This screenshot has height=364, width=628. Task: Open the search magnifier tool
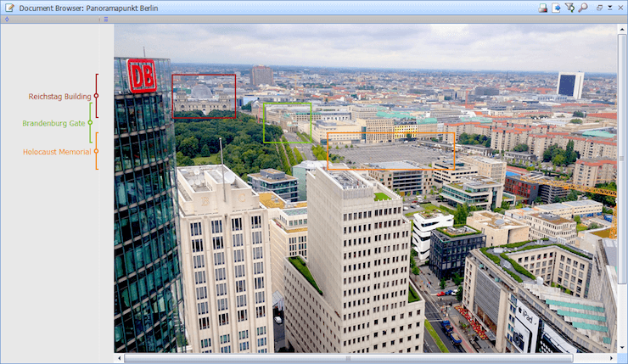(x=583, y=8)
